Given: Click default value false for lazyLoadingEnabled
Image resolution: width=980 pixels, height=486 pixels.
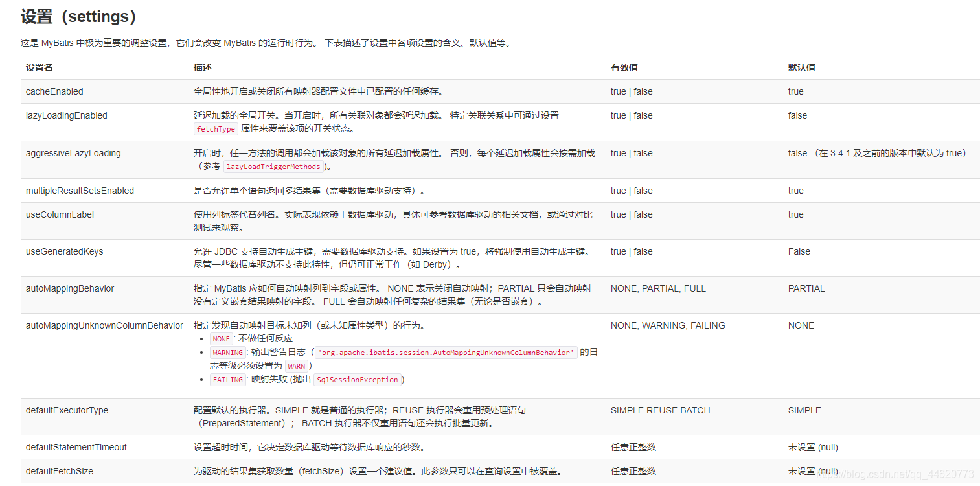Looking at the screenshot, I should pyautogui.click(x=798, y=115).
